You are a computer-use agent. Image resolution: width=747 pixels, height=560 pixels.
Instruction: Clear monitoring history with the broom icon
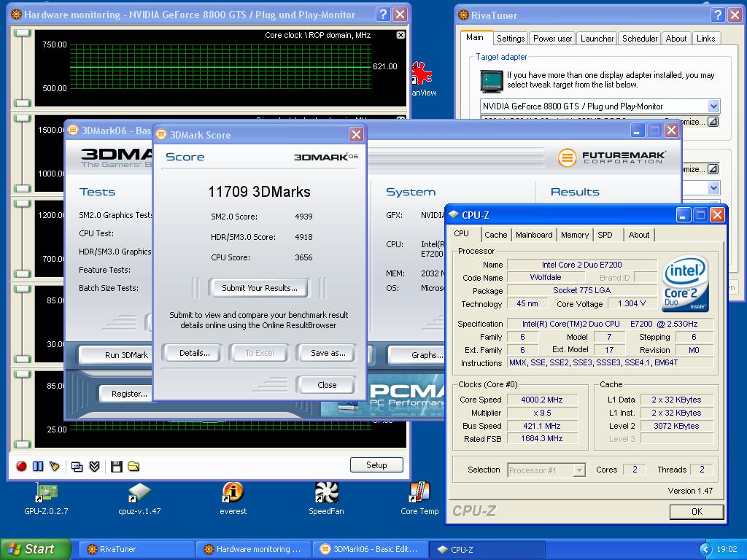54,466
